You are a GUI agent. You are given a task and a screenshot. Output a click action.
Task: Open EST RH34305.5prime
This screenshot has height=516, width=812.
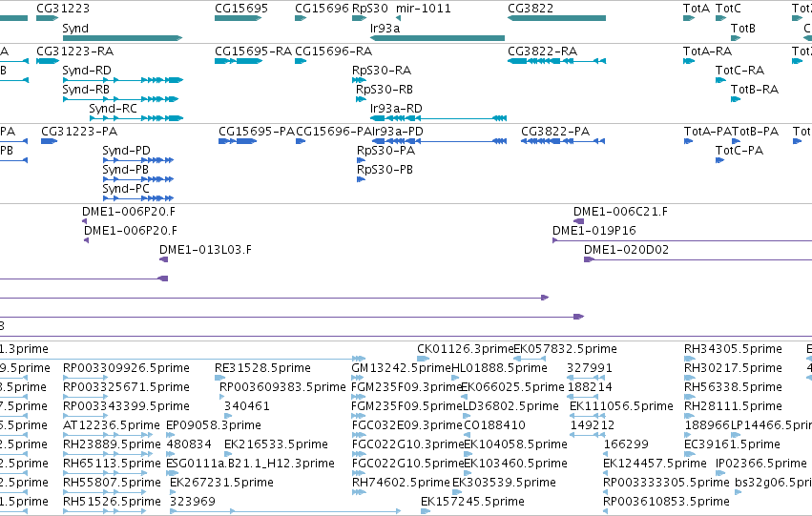(x=733, y=349)
